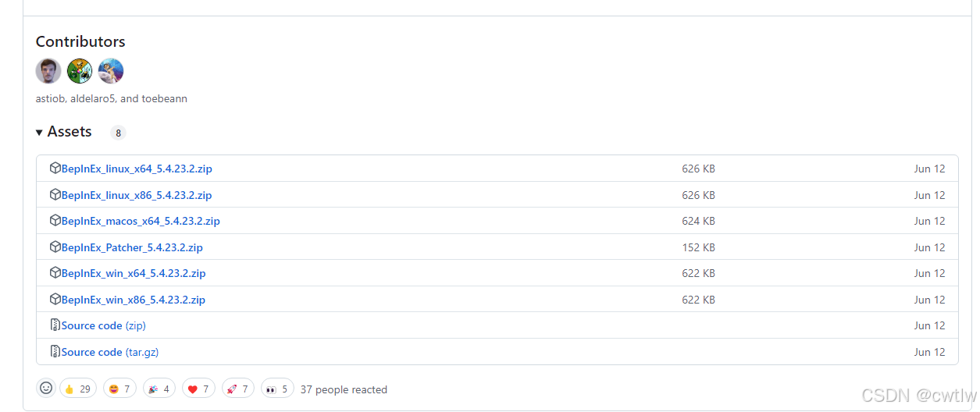Collapse the Assets section triangle
Screen dimensions: 980x412
(39, 133)
